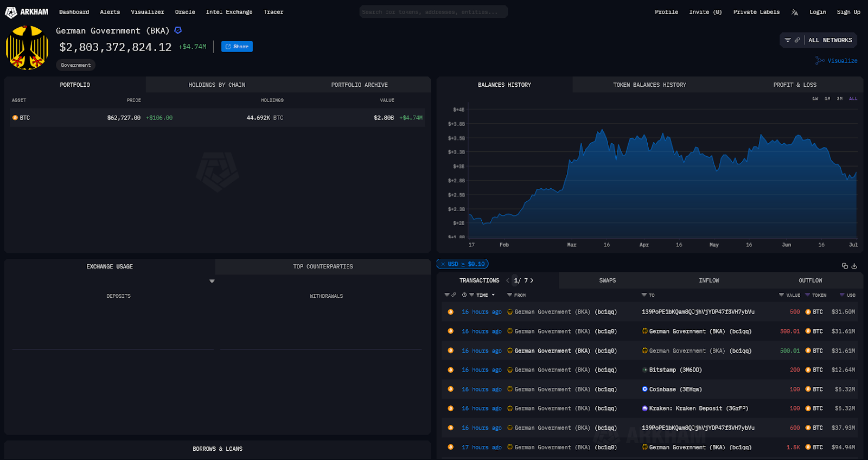
Task: Click the chain link icon near All Networks
Action: click(x=797, y=40)
